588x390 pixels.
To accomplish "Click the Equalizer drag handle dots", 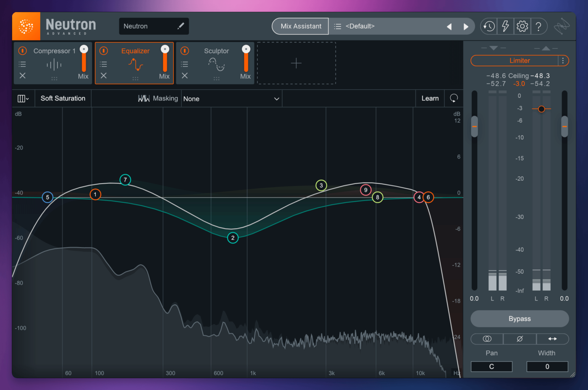I will point(135,79).
